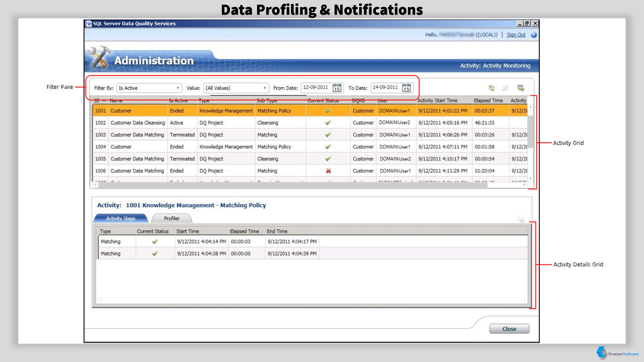
Task: Click the Activity Grid scroll-down arrow
Action: tap(530, 178)
